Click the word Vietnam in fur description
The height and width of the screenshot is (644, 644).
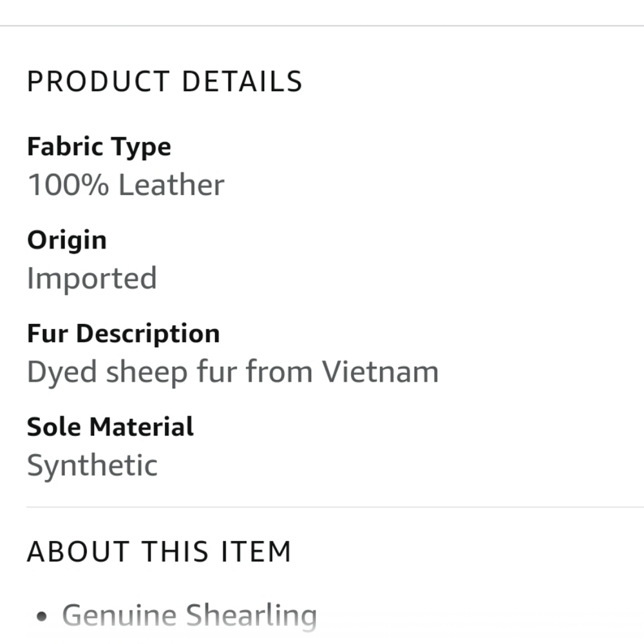tap(380, 372)
